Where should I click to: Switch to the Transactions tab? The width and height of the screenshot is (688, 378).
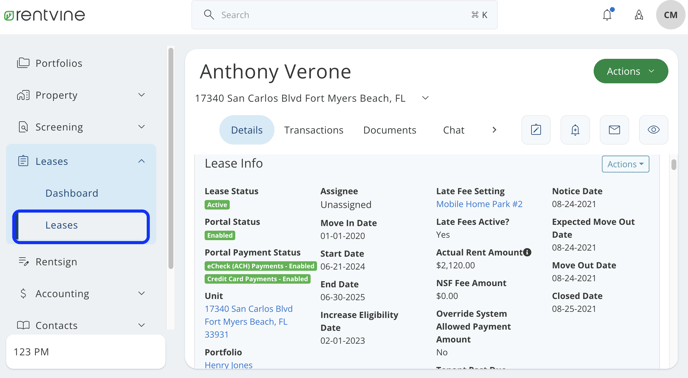pyautogui.click(x=313, y=130)
